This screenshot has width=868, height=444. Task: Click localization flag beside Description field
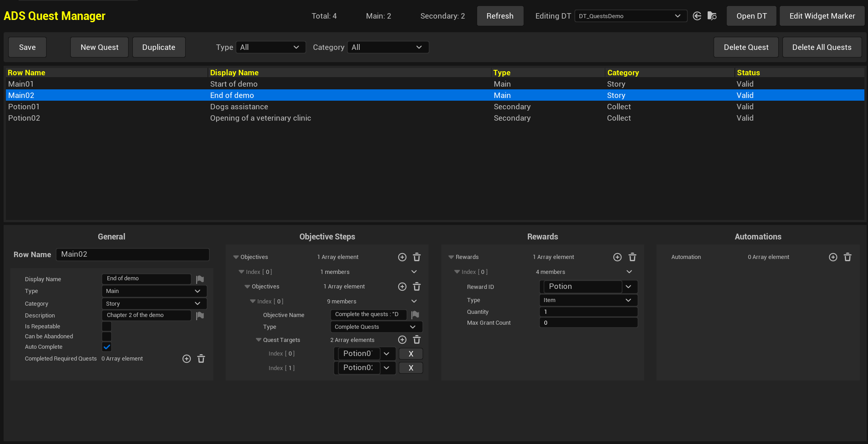tap(200, 315)
